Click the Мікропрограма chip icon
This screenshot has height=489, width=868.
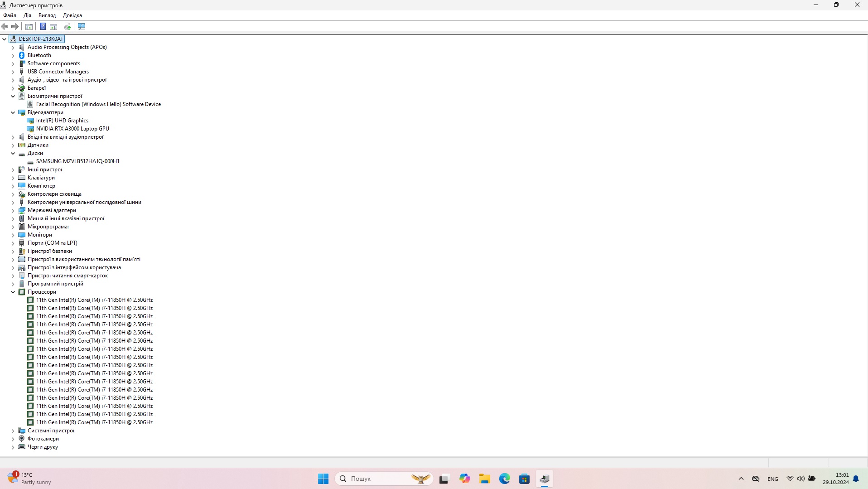coord(22,227)
